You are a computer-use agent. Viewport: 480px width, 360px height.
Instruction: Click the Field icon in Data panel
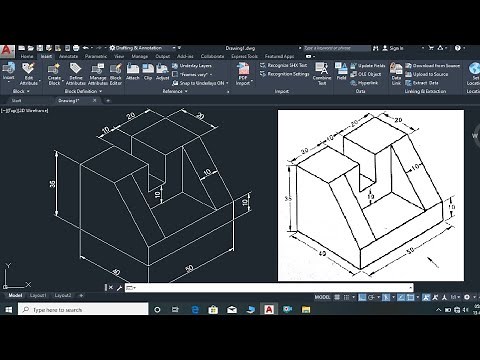(341, 68)
